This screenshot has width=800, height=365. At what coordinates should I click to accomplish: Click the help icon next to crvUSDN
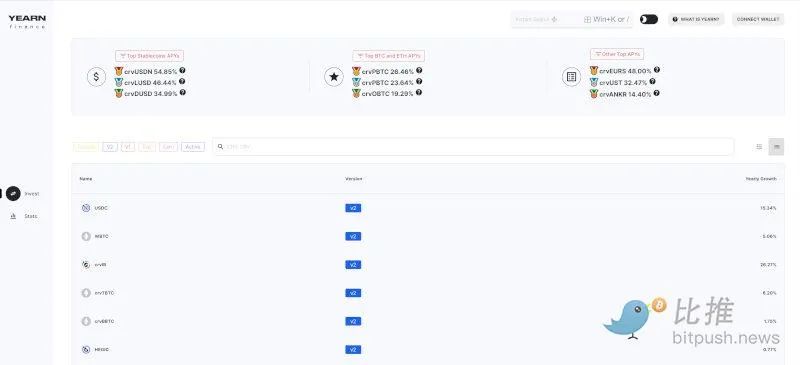(x=182, y=70)
